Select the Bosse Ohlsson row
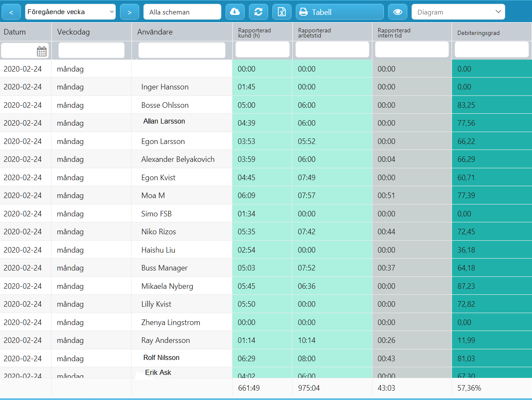The width and height of the screenshot is (532, 400). (x=266, y=105)
